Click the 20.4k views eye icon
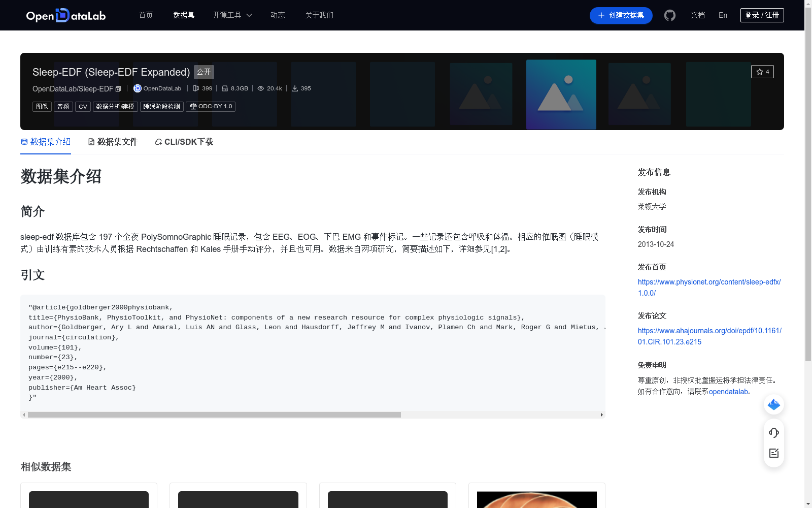This screenshot has width=812, height=508. tap(261, 88)
